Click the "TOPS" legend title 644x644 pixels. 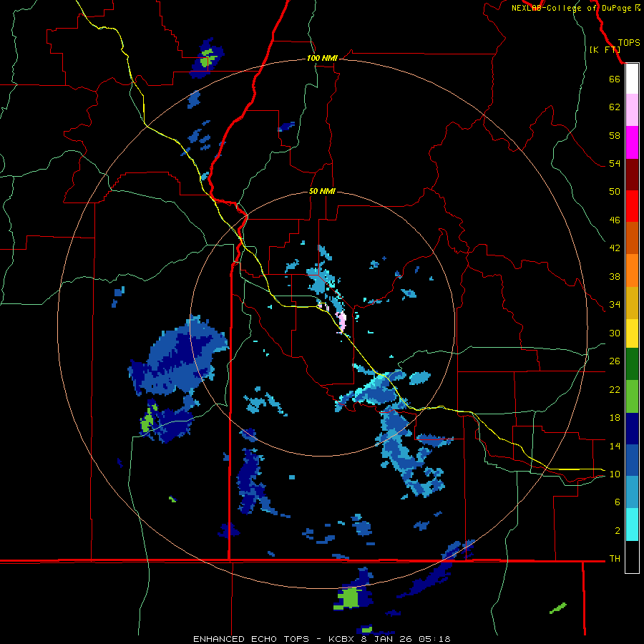[x=629, y=42]
